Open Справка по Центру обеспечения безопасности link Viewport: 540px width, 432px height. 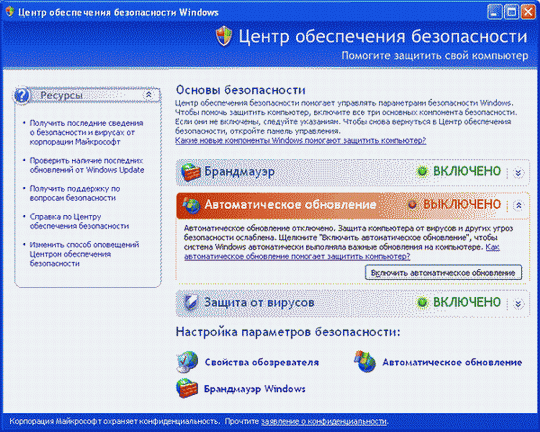pos(79,222)
